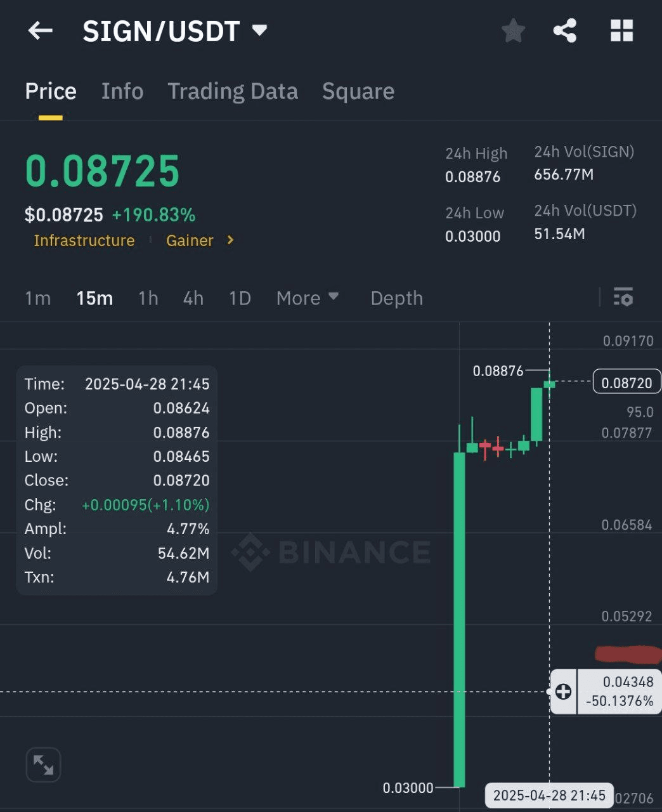Screen dimensions: 662x812
Task: Tap the 0.06584 price axis label
Action: pyautogui.click(x=626, y=525)
